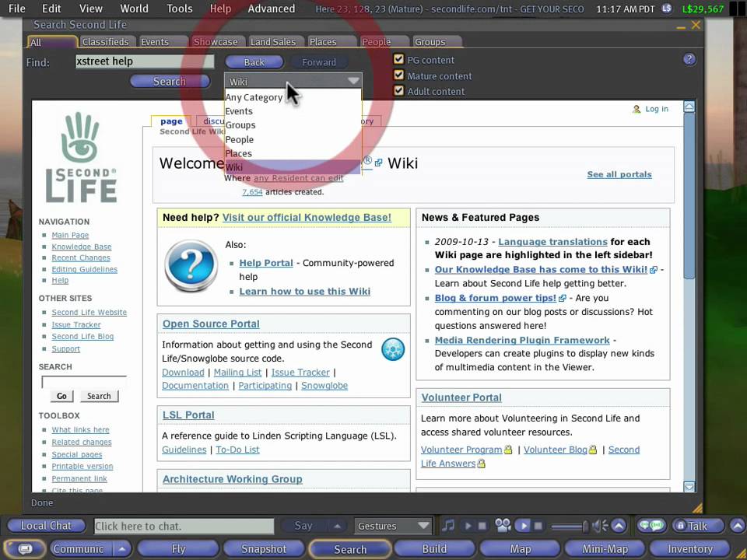Play media with the blue play button
Viewport: 747px width, 560px height.
(x=524, y=526)
